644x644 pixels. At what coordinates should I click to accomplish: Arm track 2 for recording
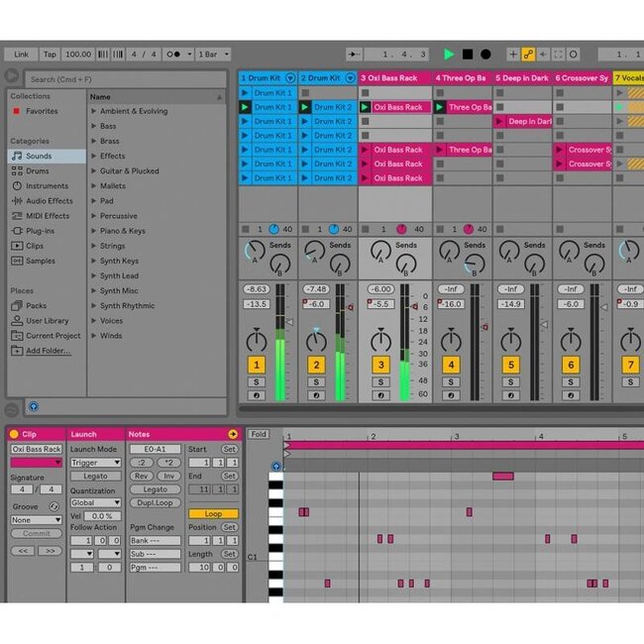coord(316,395)
